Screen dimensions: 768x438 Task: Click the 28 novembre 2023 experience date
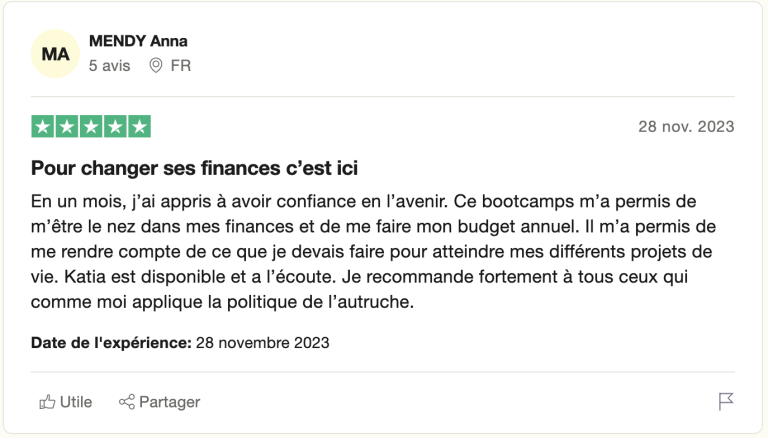[x=262, y=343]
